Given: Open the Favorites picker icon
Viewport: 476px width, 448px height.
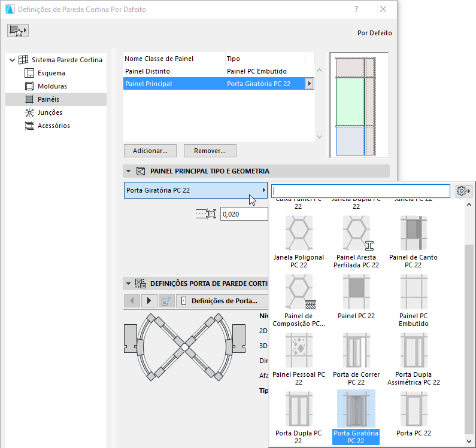Looking at the screenshot, I should coord(18,31).
